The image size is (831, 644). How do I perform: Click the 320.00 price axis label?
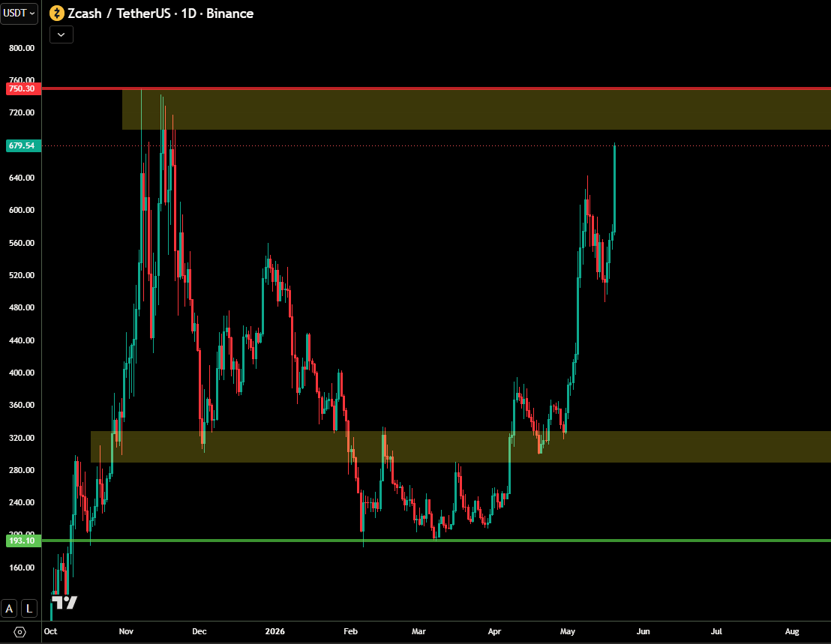point(22,437)
